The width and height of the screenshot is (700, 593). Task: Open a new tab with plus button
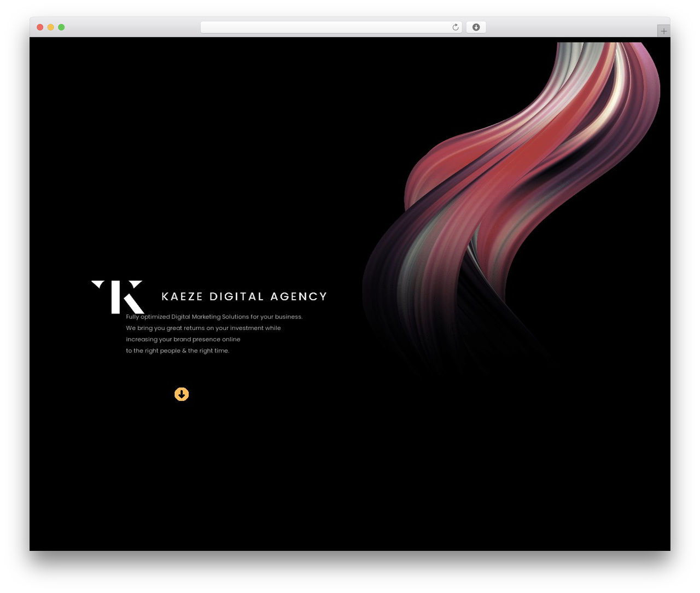(x=663, y=31)
